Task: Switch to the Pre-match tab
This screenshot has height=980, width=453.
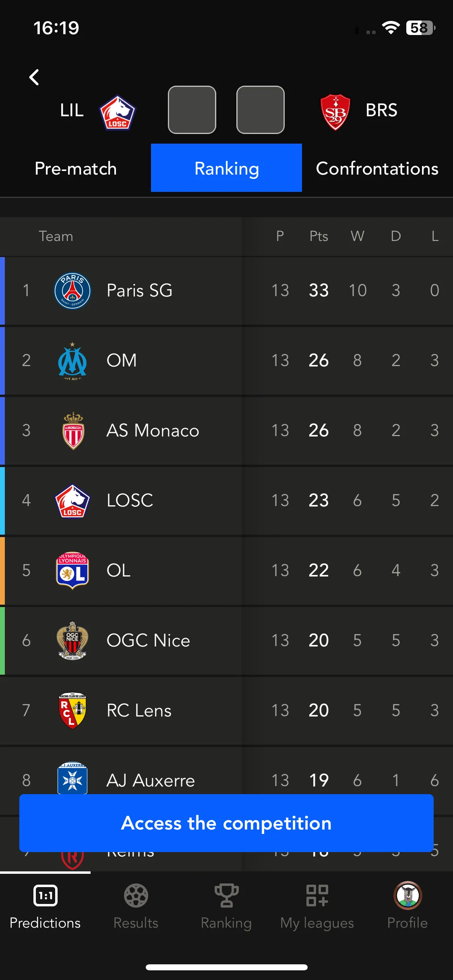Action: [76, 168]
